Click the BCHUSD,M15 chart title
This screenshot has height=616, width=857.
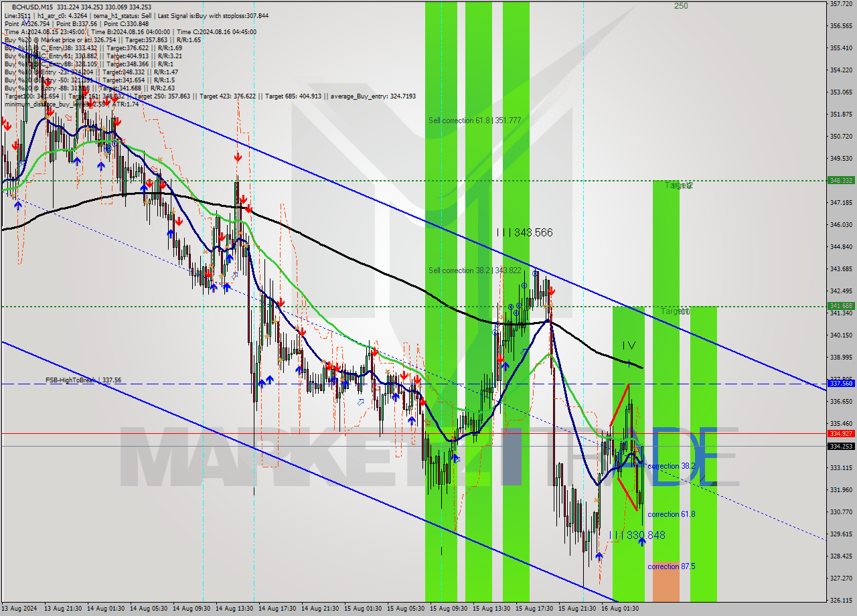33,7
